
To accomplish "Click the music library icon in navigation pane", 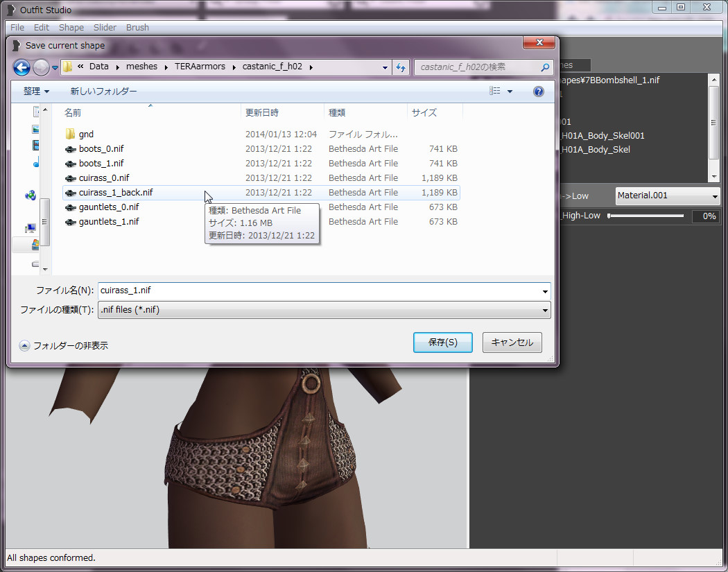I will [x=36, y=162].
